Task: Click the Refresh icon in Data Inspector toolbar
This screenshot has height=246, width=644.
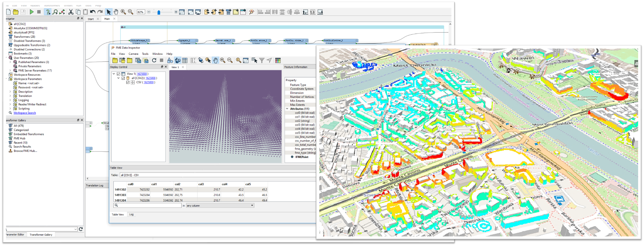Action: tap(154, 61)
